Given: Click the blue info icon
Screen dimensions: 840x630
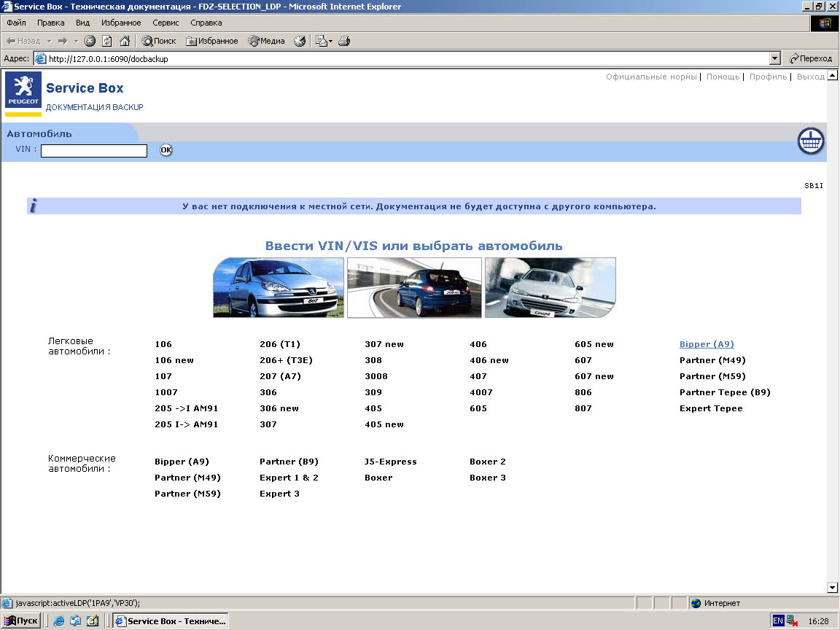Looking at the screenshot, I should [34, 206].
